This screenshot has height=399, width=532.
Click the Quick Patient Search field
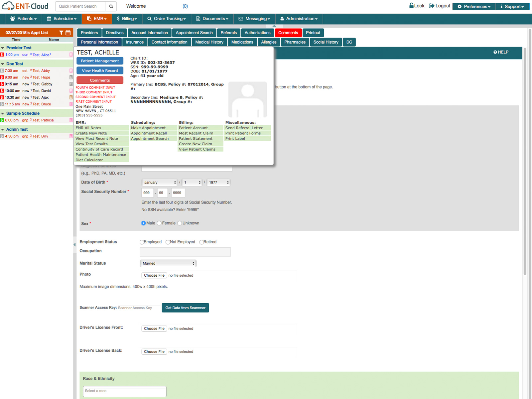(x=80, y=6)
